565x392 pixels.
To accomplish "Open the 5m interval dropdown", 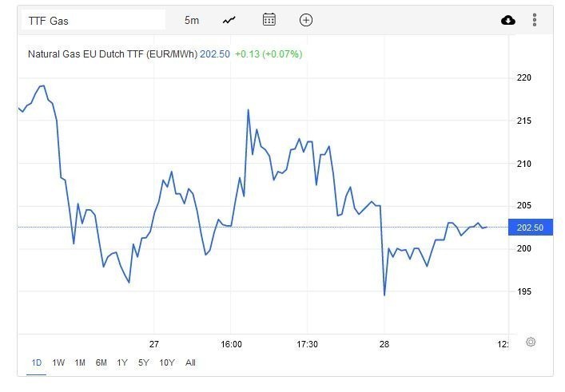I will pos(192,20).
